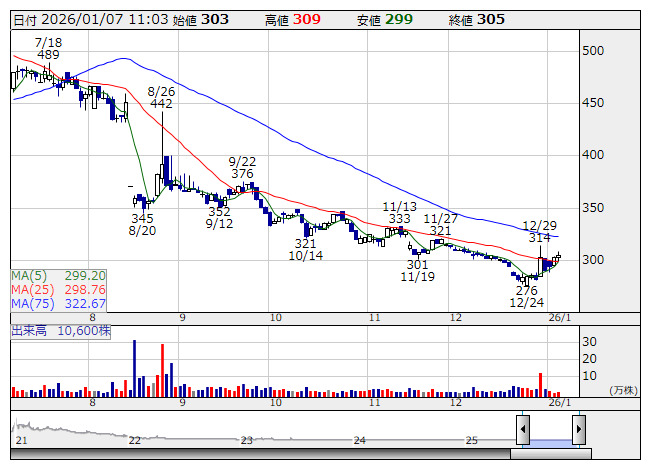Click the horizontal scrollbar thumb at bottom

[x=551, y=454]
